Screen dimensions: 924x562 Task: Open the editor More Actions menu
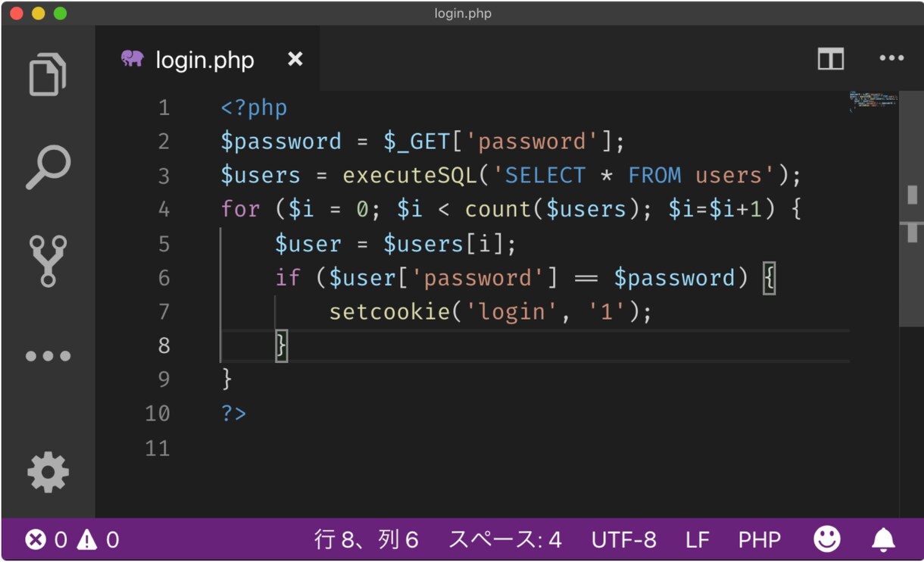tap(891, 59)
